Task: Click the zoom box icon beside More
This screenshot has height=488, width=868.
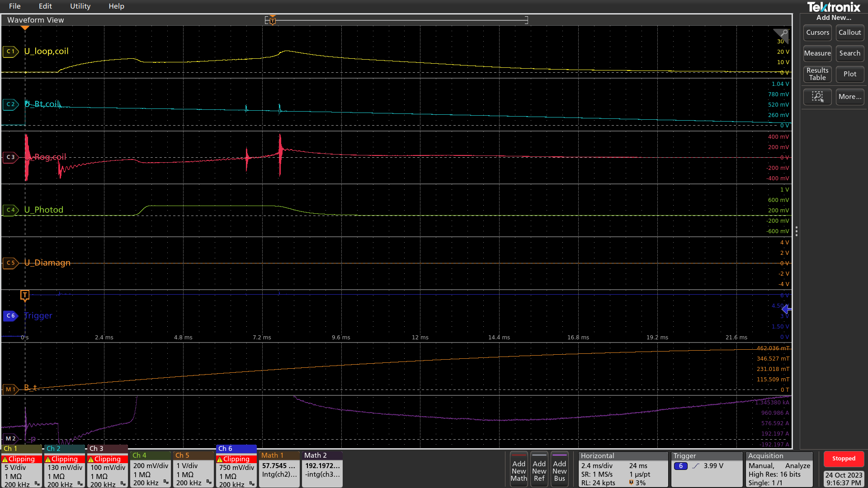Action: click(817, 97)
